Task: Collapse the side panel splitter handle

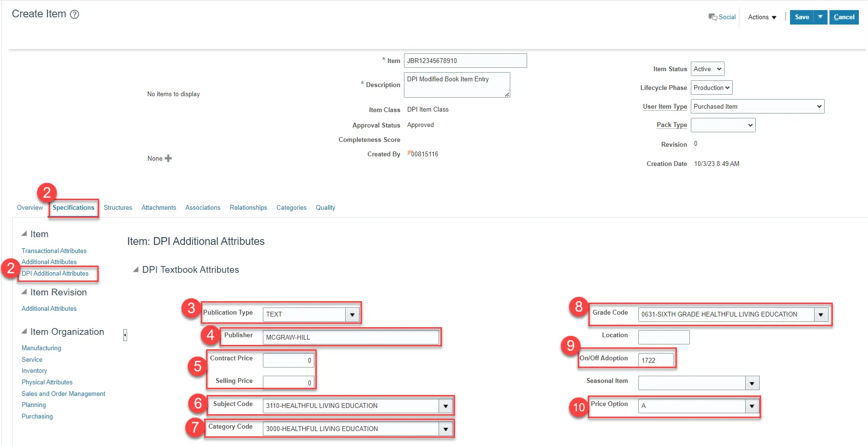Action: [125, 335]
